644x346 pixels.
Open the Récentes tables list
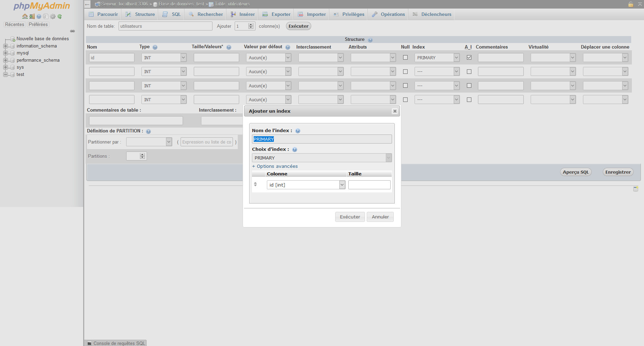[x=15, y=25]
